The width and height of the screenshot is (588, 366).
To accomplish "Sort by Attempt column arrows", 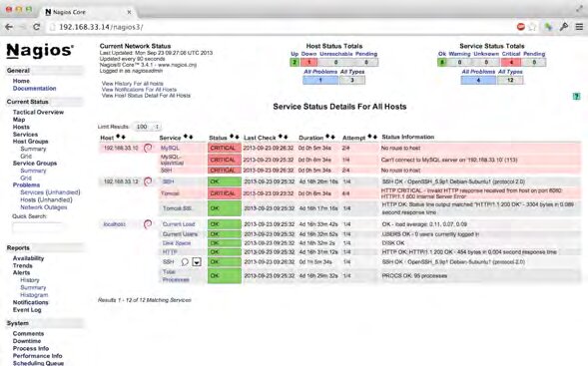I will (372, 137).
